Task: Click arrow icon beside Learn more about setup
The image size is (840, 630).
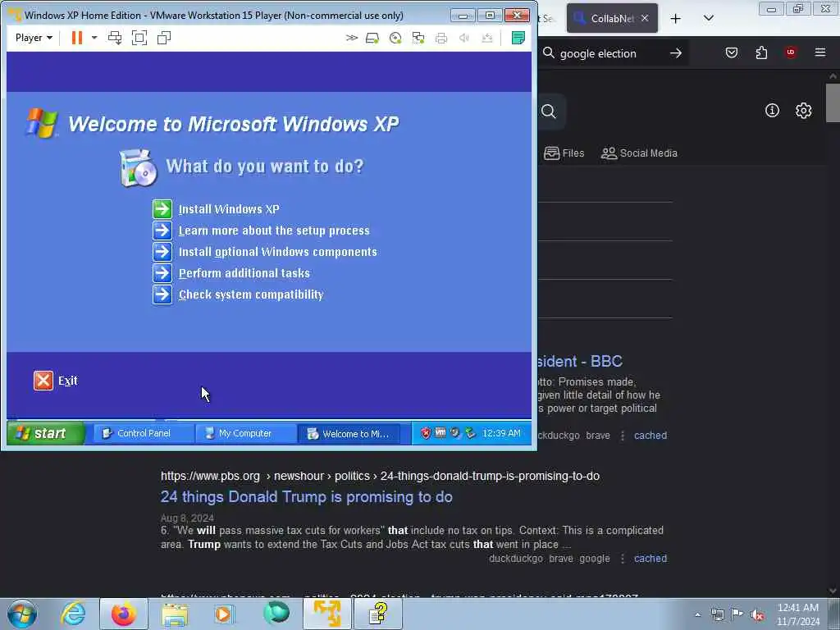Action: click(162, 231)
